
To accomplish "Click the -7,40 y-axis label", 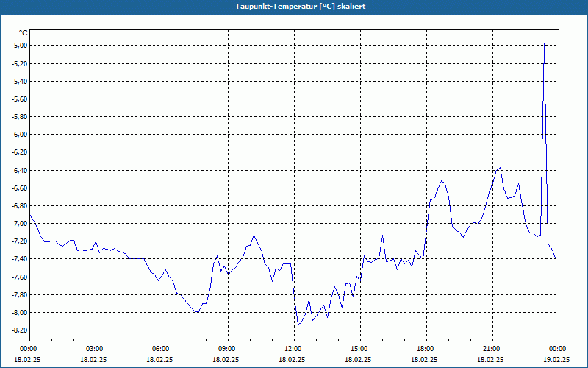I will click(x=19, y=259).
